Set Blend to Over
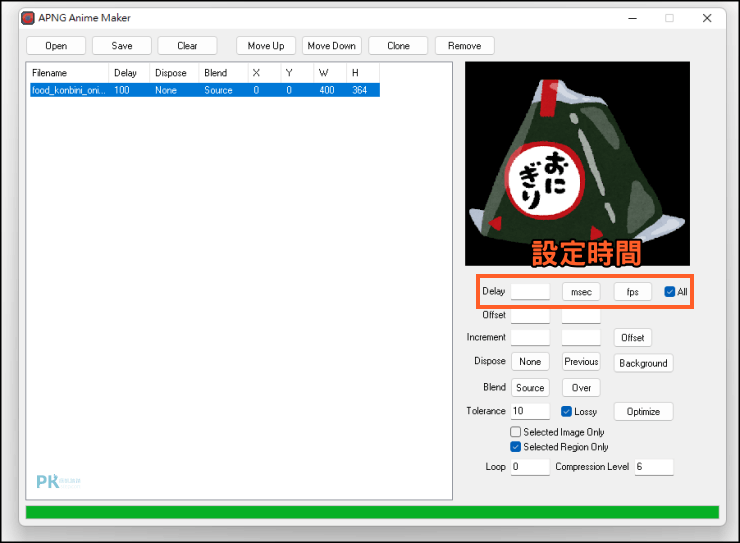The image size is (740, 543). click(581, 388)
